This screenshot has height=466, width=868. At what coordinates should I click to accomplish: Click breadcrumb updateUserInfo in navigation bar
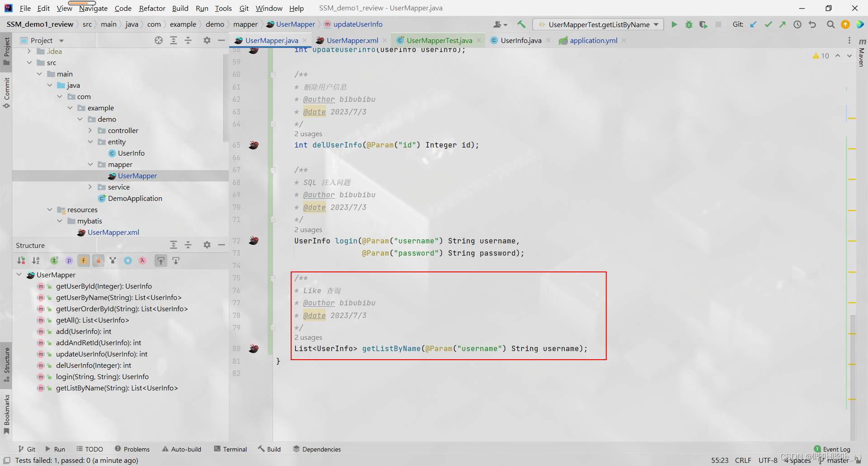(x=353, y=24)
